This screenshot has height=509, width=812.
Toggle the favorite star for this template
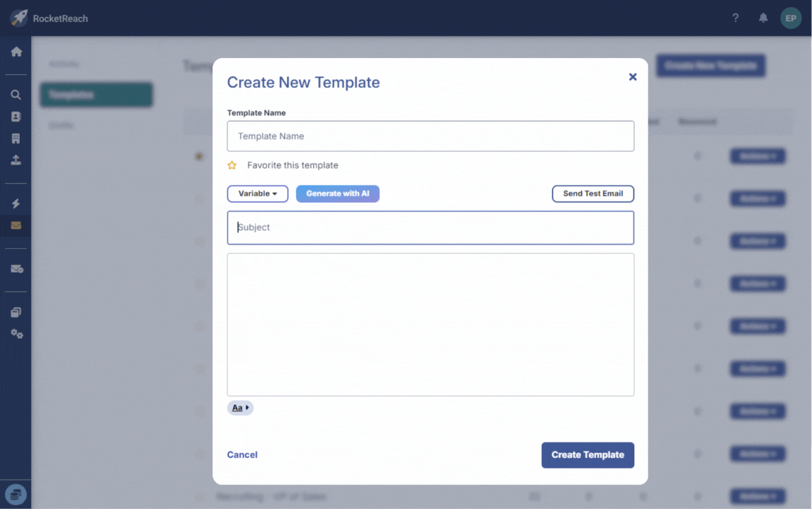pyautogui.click(x=232, y=165)
